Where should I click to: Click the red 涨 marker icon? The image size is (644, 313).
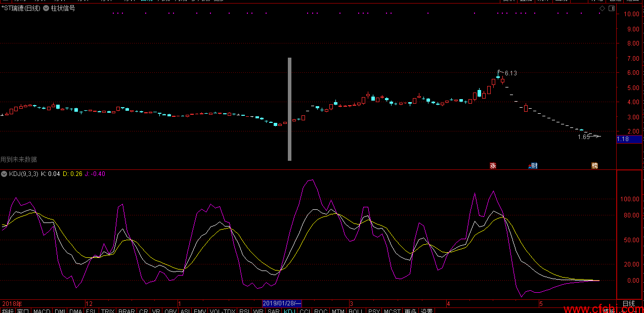[493, 165]
